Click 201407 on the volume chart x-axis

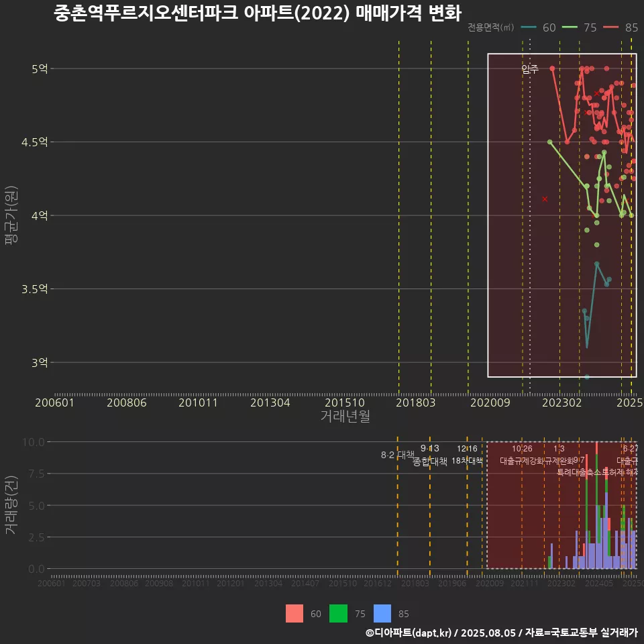pyautogui.click(x=305, y=583)
